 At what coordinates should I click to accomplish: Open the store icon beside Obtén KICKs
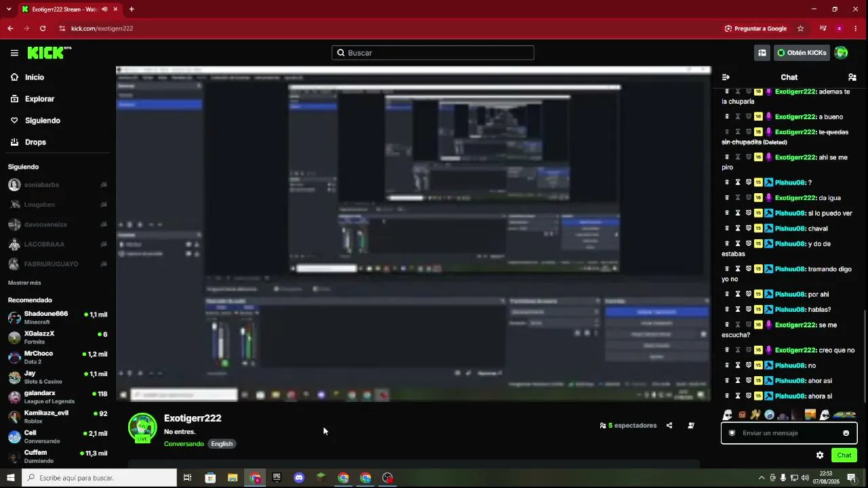(762, 53)
